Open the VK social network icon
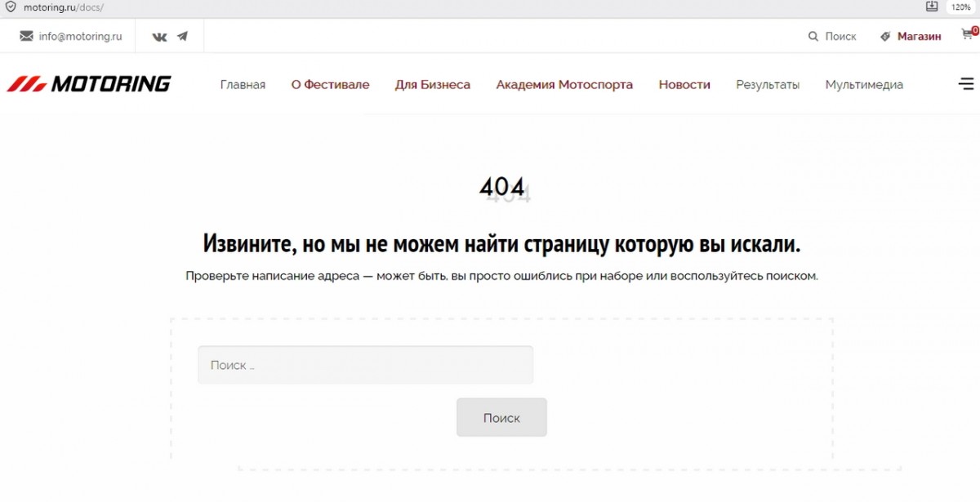 [x=160, y=36]
